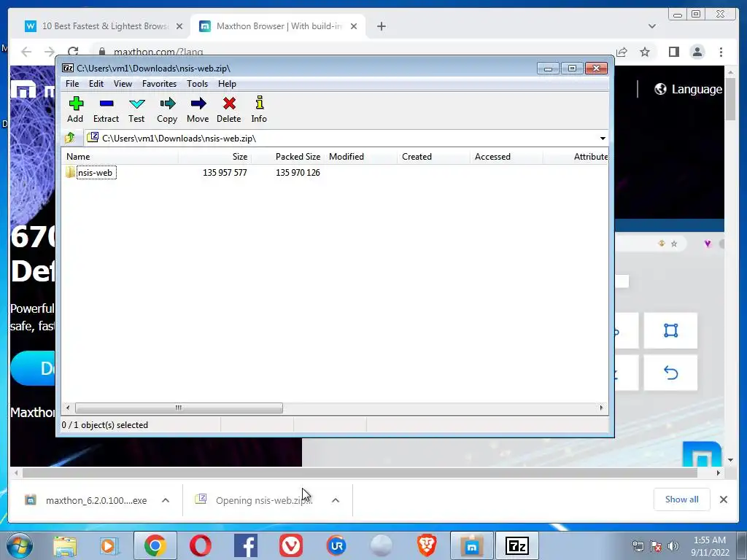Expand the 7-Zip address path dropdown
The height and width of the screenshot is (560, 747).
tap(603, 139)
